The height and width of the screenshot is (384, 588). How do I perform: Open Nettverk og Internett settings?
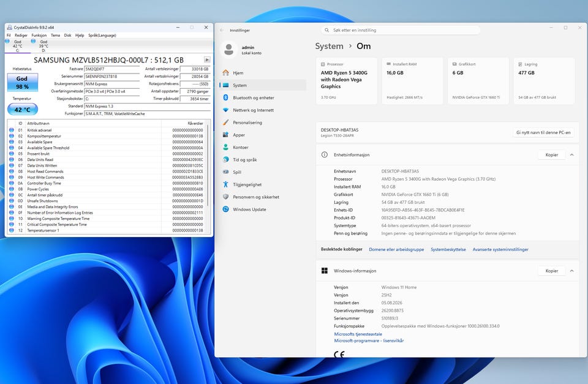pos(263,110)
